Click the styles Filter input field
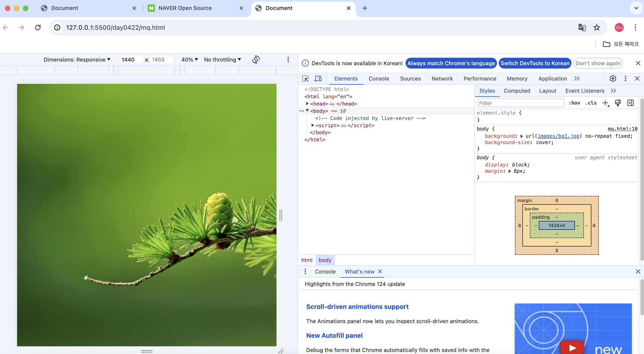 521,103
